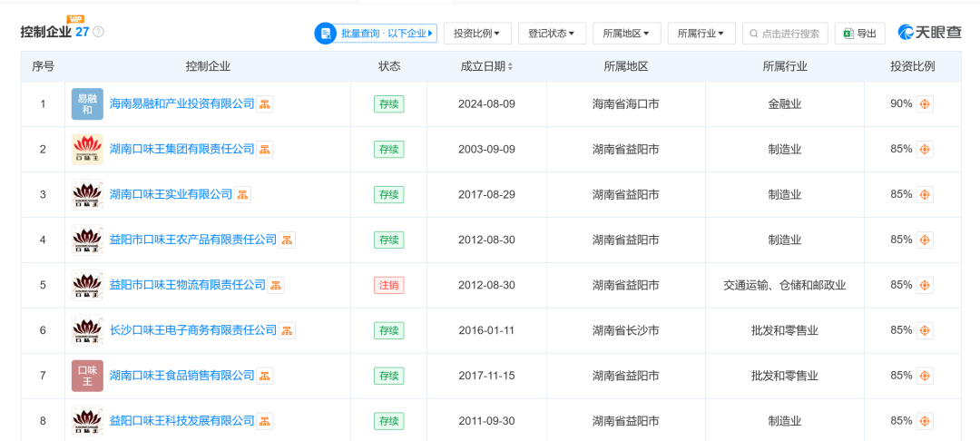
Task: Open equity structure icon beside 长沙口味王电子商务有限责任公司
Action: pyautogui.click(x=287, y=330)
